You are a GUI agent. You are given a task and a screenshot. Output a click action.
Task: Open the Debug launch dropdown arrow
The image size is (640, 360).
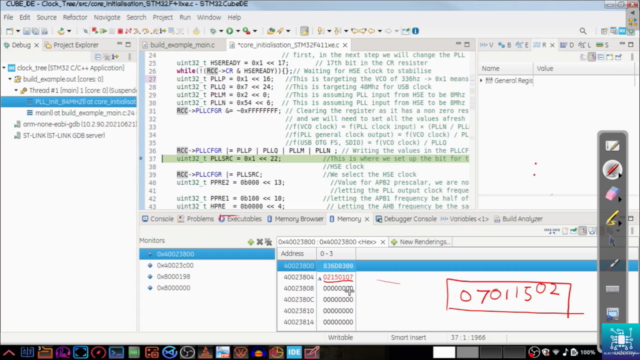pos(221,31)
